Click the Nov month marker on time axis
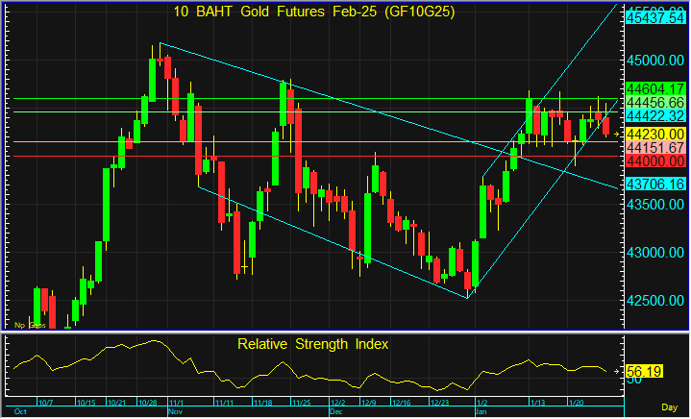The width and height of the screenshot is (691, 419). pos(176,411)
